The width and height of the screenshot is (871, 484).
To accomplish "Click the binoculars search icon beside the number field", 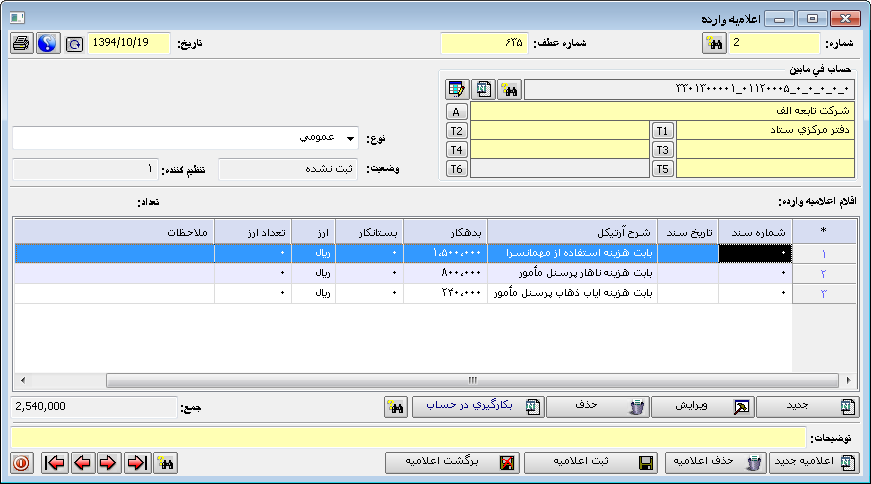I will pos(714,43).
